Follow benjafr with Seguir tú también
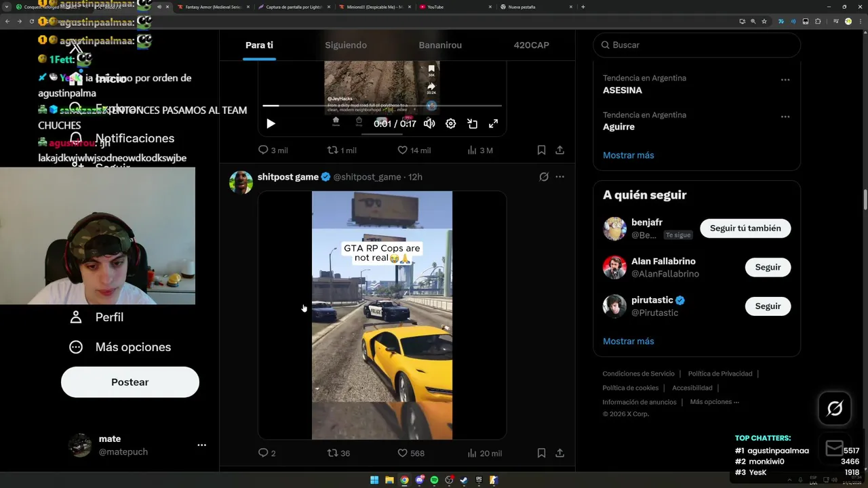 pos(745,228)
